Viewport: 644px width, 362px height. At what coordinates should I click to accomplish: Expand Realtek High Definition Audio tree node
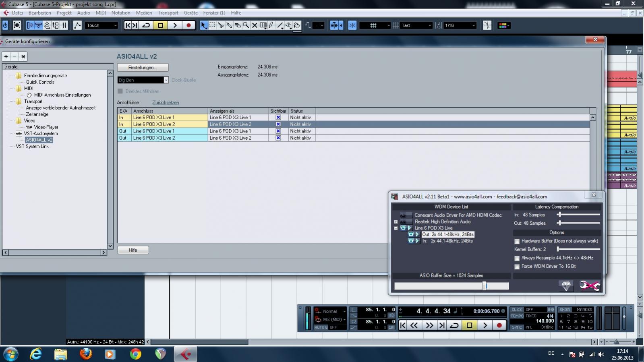point(396,222)
